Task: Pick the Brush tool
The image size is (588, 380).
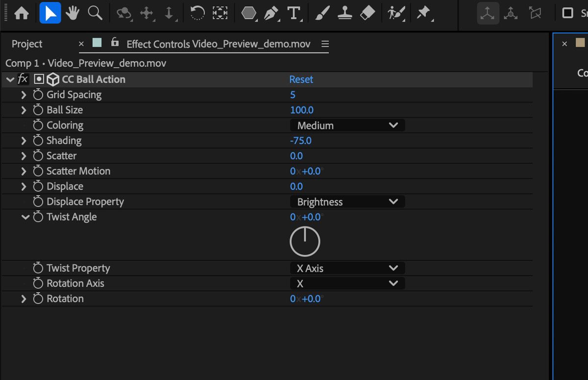Action: tap(321, 13)
